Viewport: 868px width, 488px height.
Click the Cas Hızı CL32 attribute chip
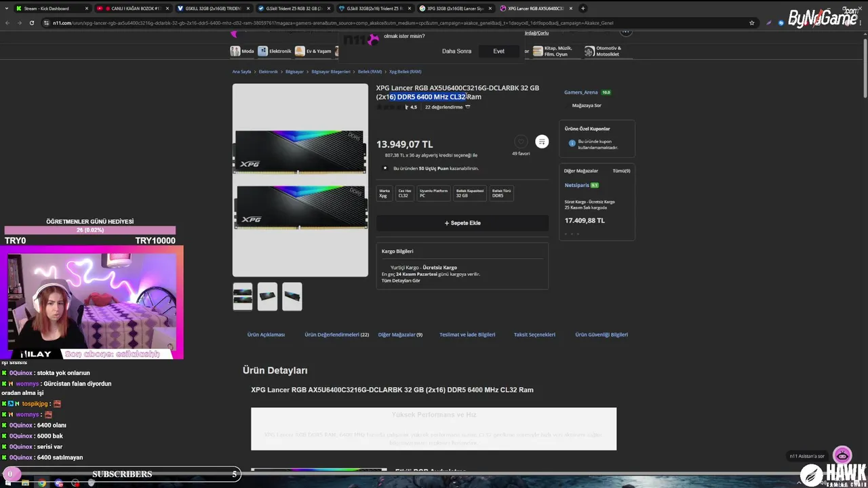pos(404,193)
